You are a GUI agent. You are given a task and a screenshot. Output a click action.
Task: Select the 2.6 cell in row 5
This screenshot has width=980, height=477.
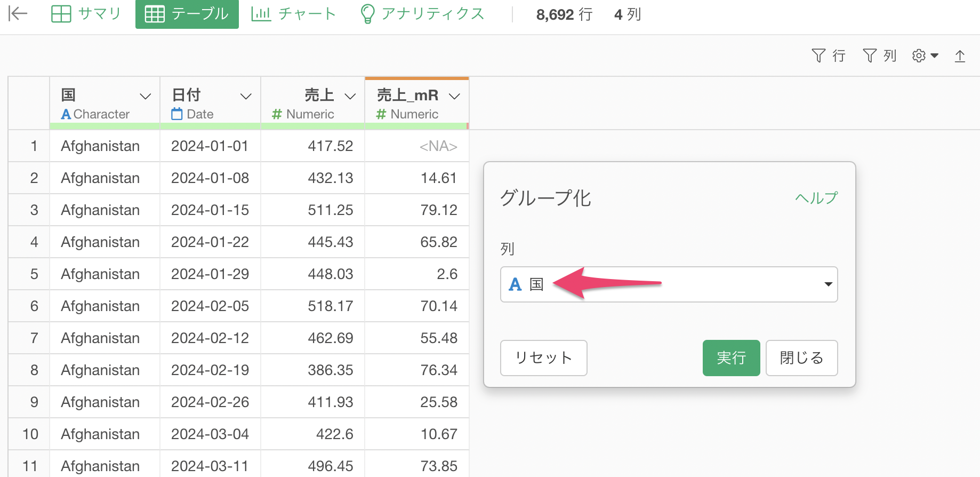click(417, 274)
